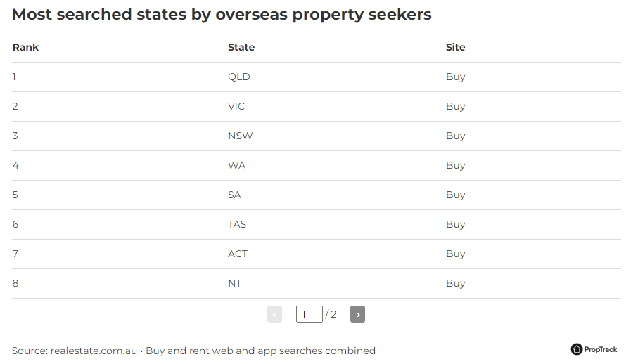626x364 pixels.
Task: Select the TAS state cell
Action: [237, 224]
